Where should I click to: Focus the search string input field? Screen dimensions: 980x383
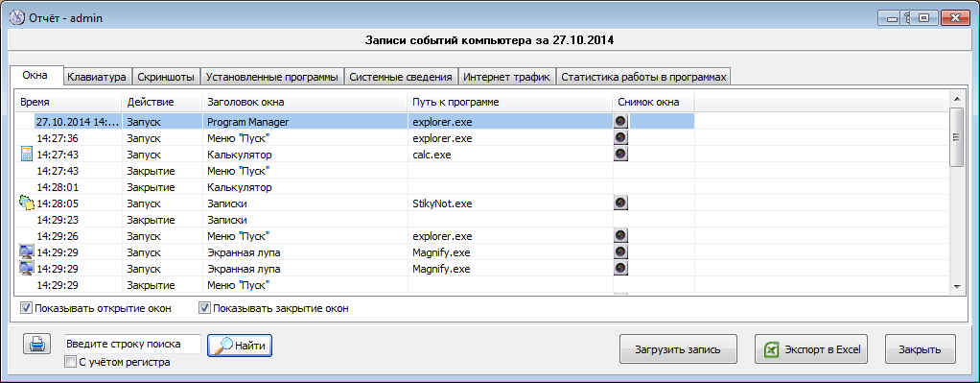[x=132, y=344]
